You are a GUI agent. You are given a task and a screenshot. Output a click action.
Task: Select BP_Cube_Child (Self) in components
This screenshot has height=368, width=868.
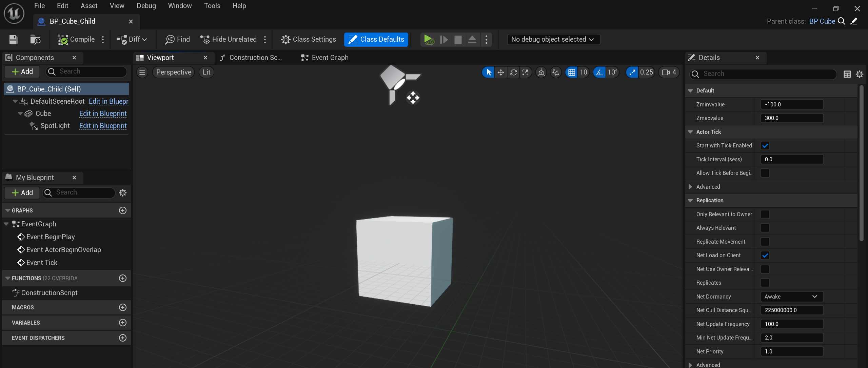tap(66, 89)
